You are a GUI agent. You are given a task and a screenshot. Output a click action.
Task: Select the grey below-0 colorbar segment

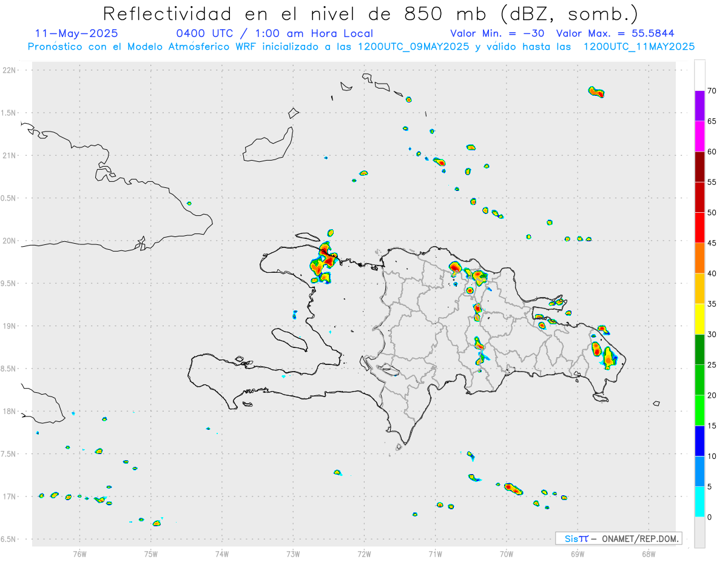(699, 532)
